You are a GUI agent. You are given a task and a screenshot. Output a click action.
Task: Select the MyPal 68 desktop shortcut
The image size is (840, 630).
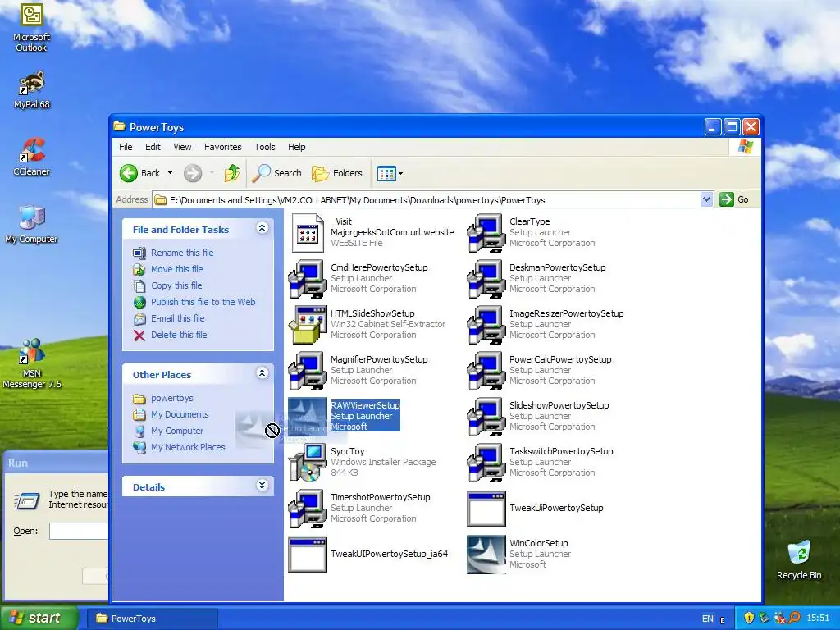pos(32,89)
